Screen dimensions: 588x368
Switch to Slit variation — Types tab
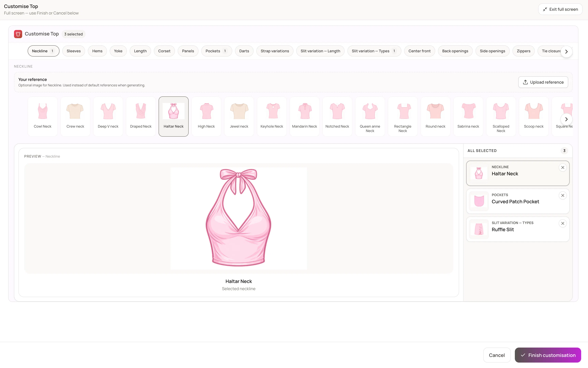pos(374,51)
